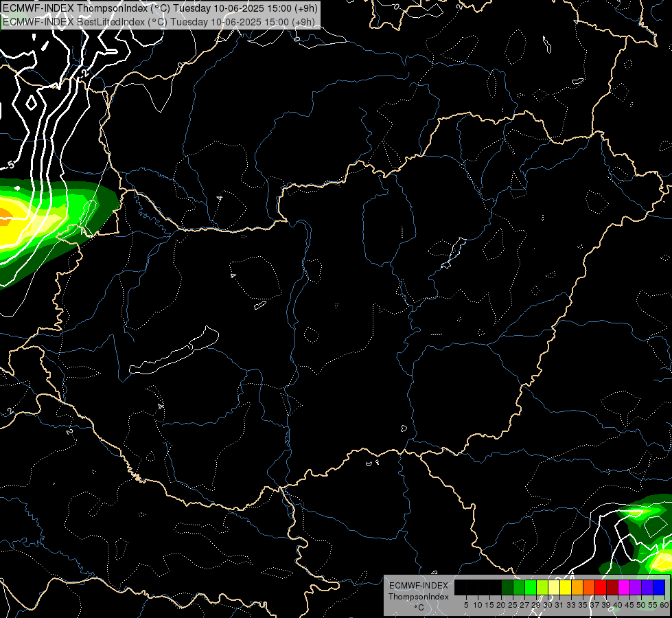The width and height of the screenshot is (672, 618).
Task: Select the bright green 27-29 legend swatch
Action: click(x=531, y=587)
